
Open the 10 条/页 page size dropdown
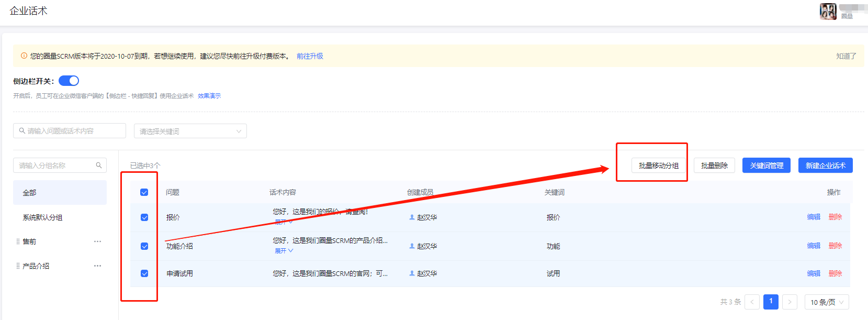(826, 302)
